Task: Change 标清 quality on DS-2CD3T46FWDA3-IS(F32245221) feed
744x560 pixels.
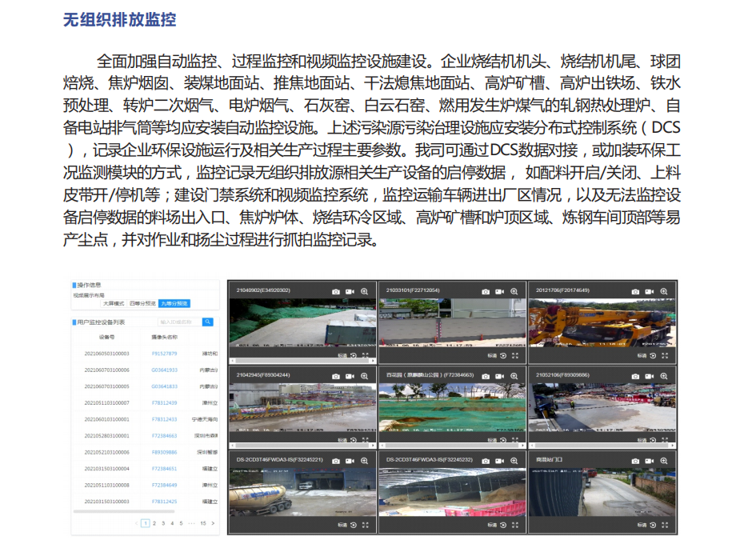Action: click(x=342, y=525)
